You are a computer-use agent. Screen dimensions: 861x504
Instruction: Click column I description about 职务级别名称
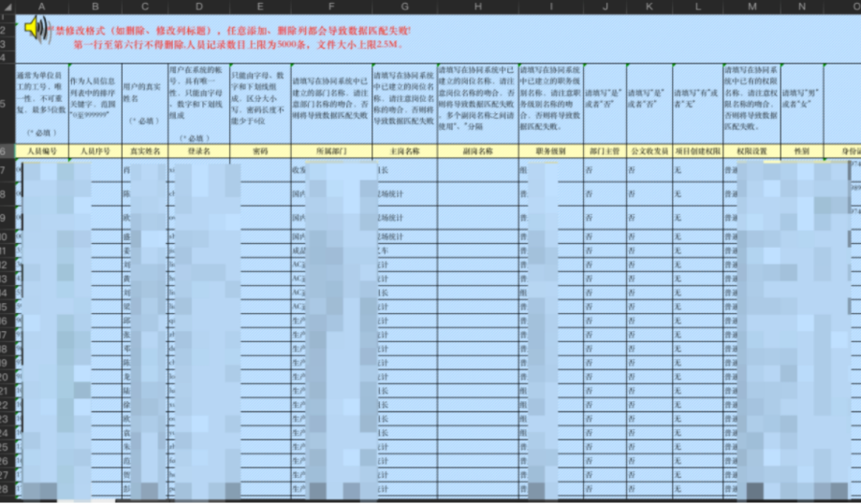click(x=550, y=104)
